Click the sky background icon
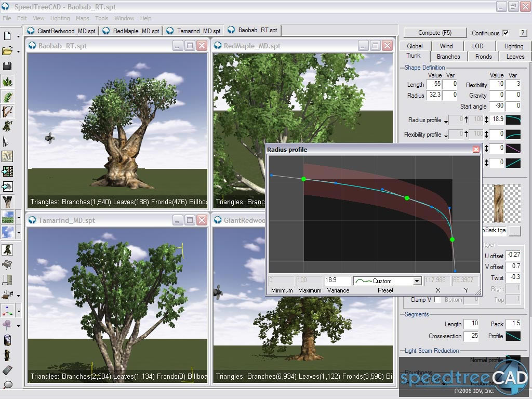532x399 pixels. coord(7,232)
